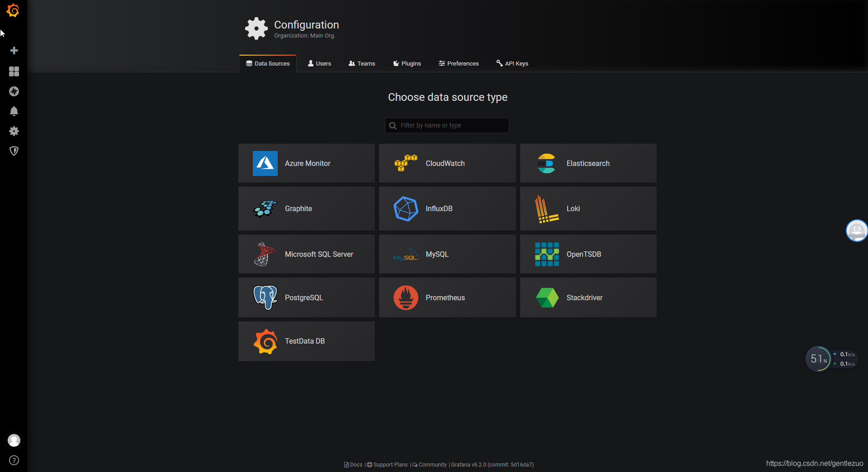868x472 pixels.
Task: Open the Community footer link
Action: click(429, 465)
